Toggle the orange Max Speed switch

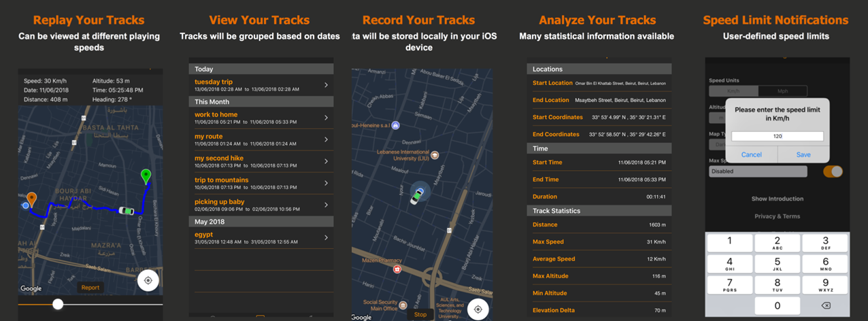pyautogui.click(x=833, y=171)
